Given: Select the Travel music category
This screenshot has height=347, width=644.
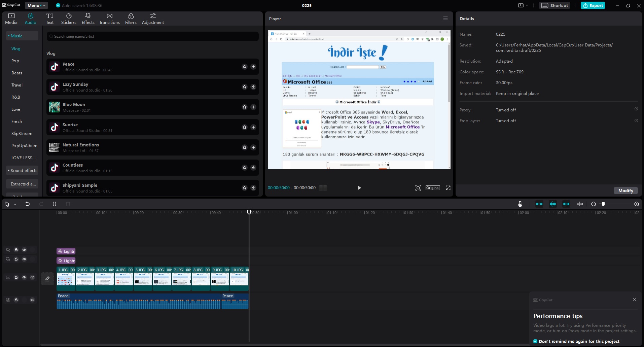Looking at the screenshot, I should [17, 85].
